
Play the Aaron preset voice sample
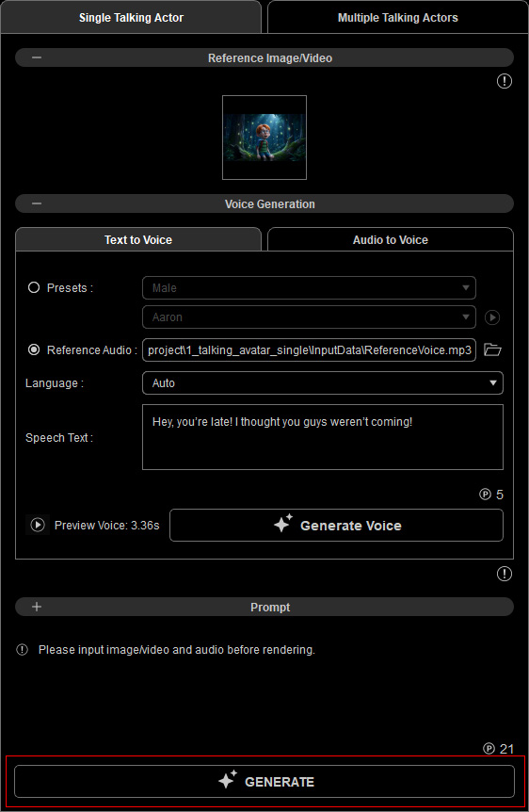click(491, 317)
